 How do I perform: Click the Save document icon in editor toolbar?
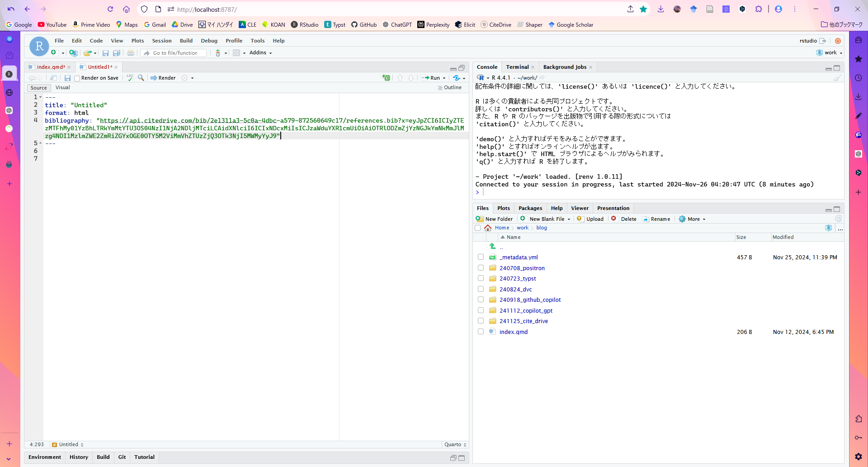coord(67,78)
